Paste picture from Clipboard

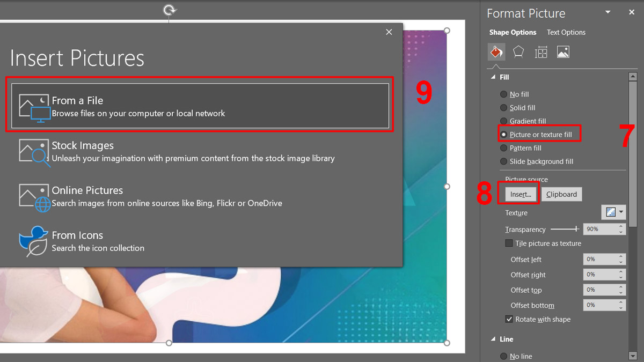[561, 194]
